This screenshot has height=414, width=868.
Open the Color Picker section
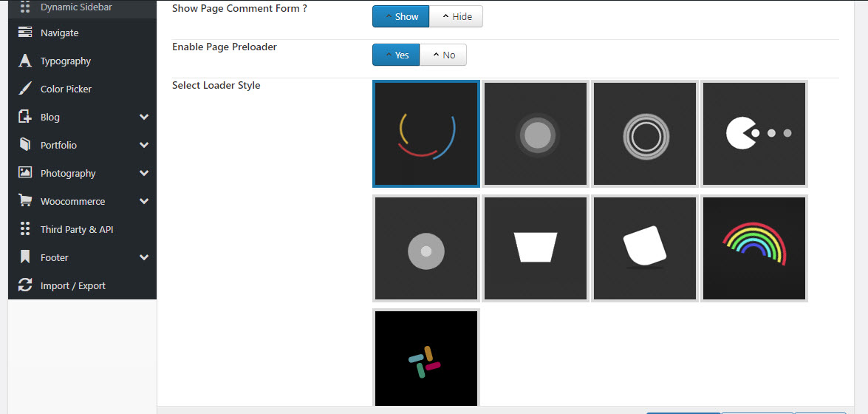click(83, 89)
